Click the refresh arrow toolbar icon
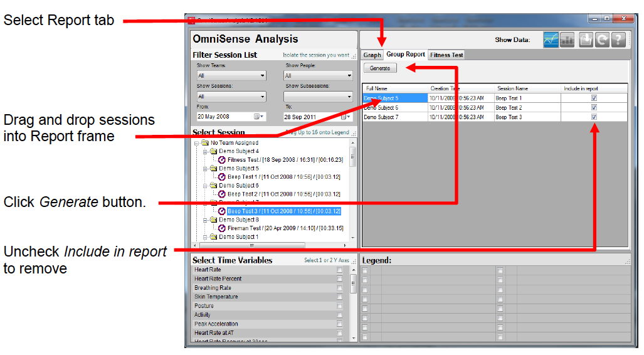This screenshot has width=644, height=355. click(602, 40)
